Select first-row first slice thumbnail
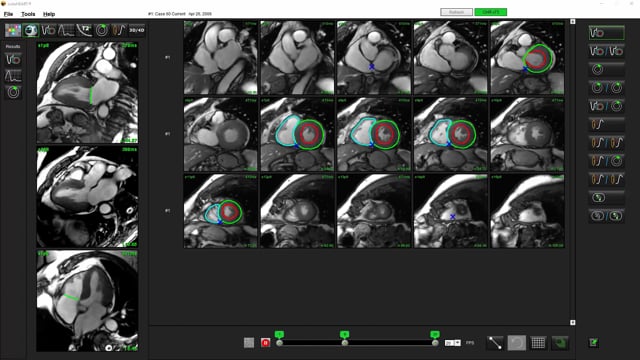The image size is (640, 360). 220,58
